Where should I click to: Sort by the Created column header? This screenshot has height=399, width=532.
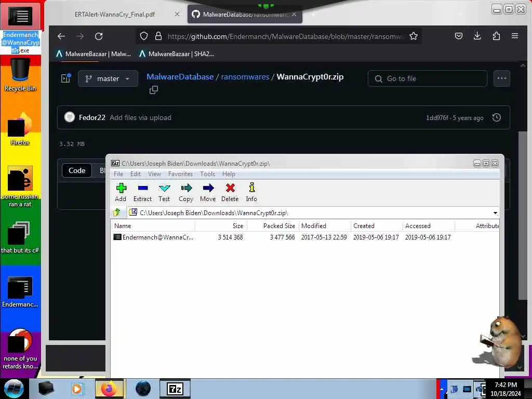click(377, 226)
